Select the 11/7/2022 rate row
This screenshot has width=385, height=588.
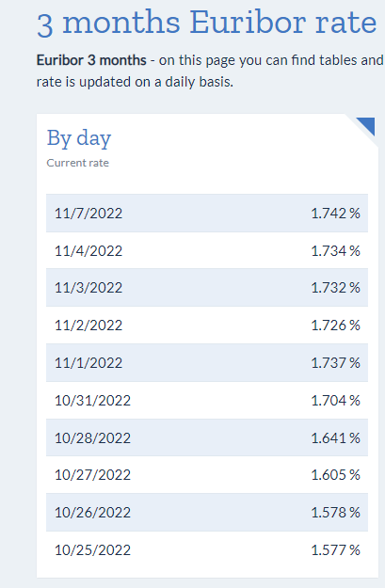tap(207, 213)
